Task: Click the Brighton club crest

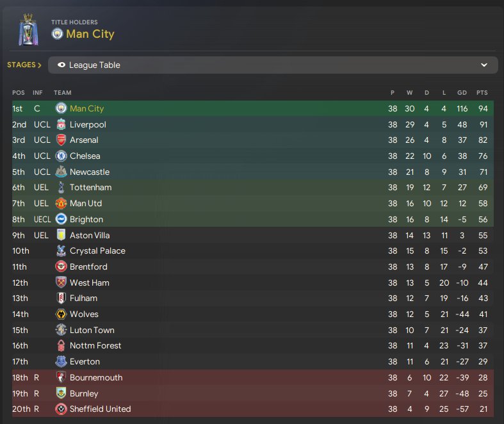Action: coord(61,219)
